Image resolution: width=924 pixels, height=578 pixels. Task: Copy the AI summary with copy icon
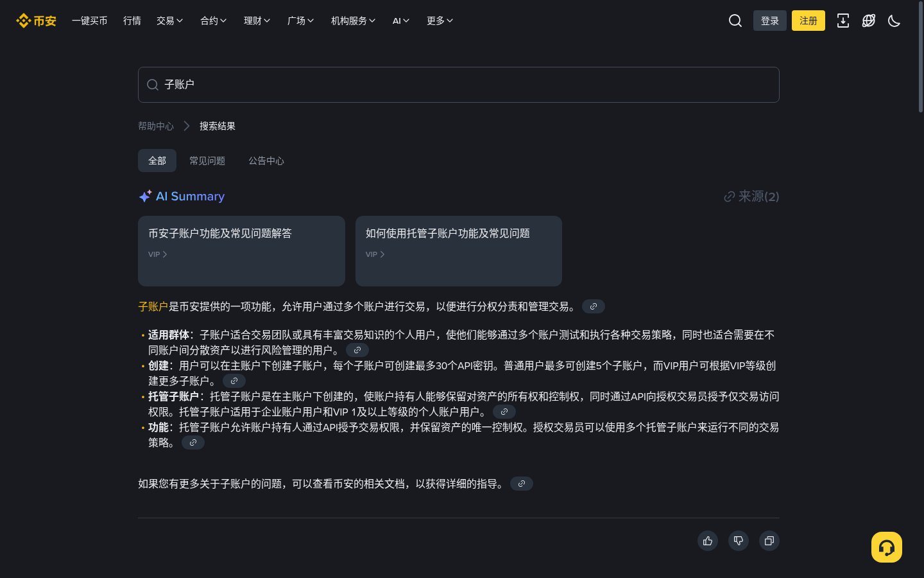coord(769,541)
